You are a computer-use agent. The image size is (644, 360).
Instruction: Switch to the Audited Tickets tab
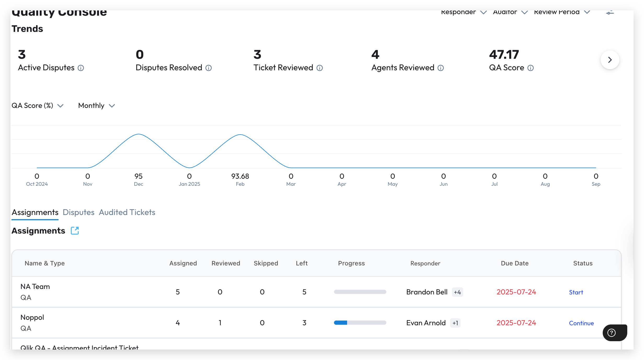point(127,212)
